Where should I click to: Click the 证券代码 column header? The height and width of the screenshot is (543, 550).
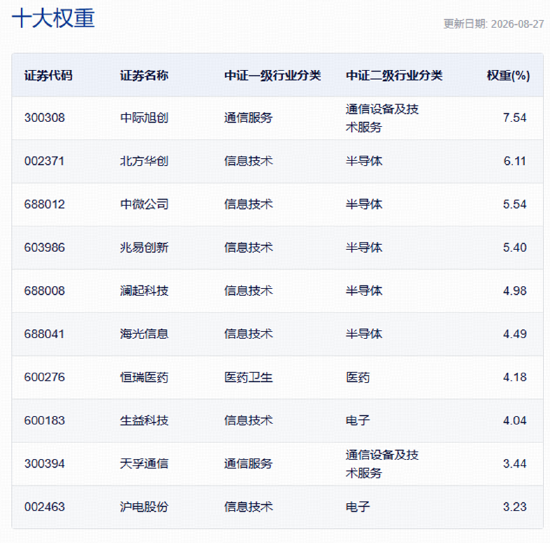point(48,75)
